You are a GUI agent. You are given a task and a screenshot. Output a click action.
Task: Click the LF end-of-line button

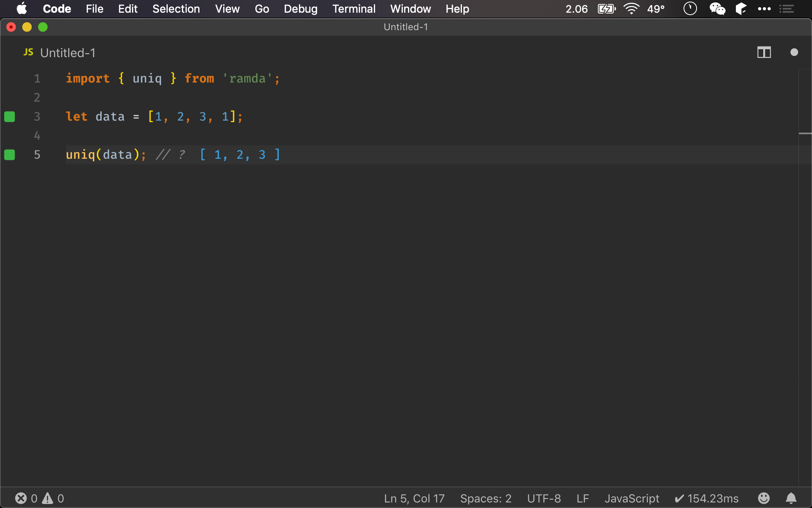[x=582, y=498]
